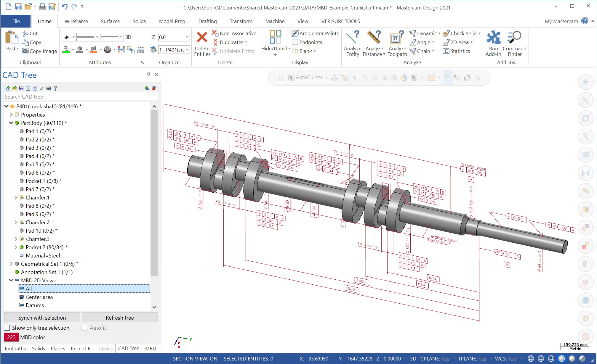This screenshot has height=364, width=597.
Task: Toggle SECTION VIEW: ON in status bar
Action: pyautogui.click(x=195, y=359)
